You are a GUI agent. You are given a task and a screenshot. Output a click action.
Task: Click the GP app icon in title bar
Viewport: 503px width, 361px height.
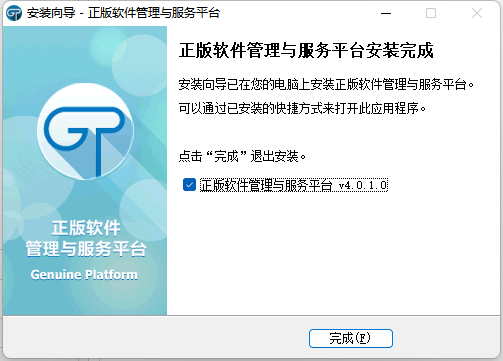14,13
